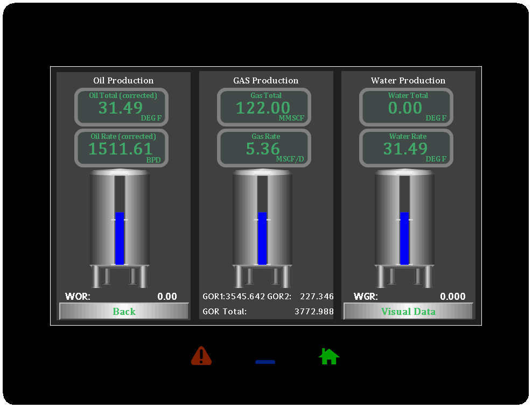
Task: Click the blue level bar in gas tank
Action: tap(262, 238)
